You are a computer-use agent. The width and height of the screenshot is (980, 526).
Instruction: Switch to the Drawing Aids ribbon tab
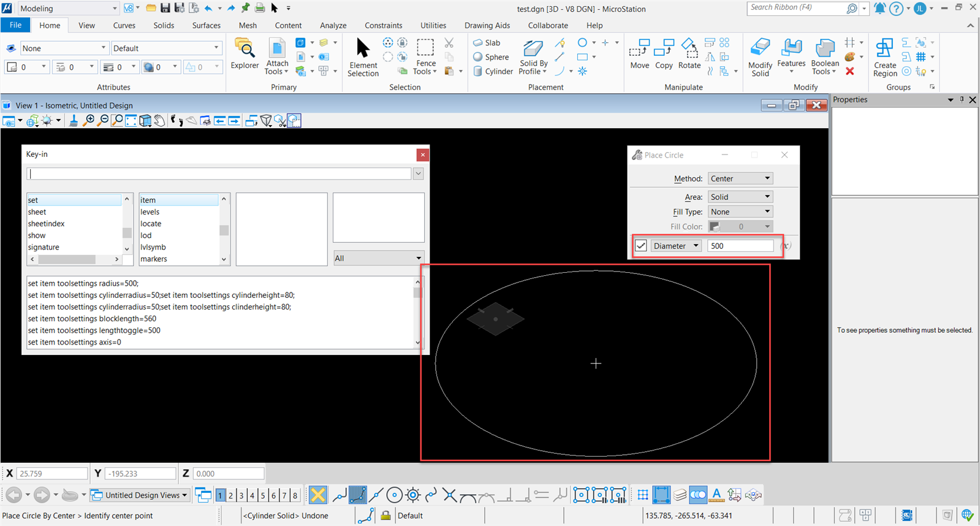tap(487, 25)
